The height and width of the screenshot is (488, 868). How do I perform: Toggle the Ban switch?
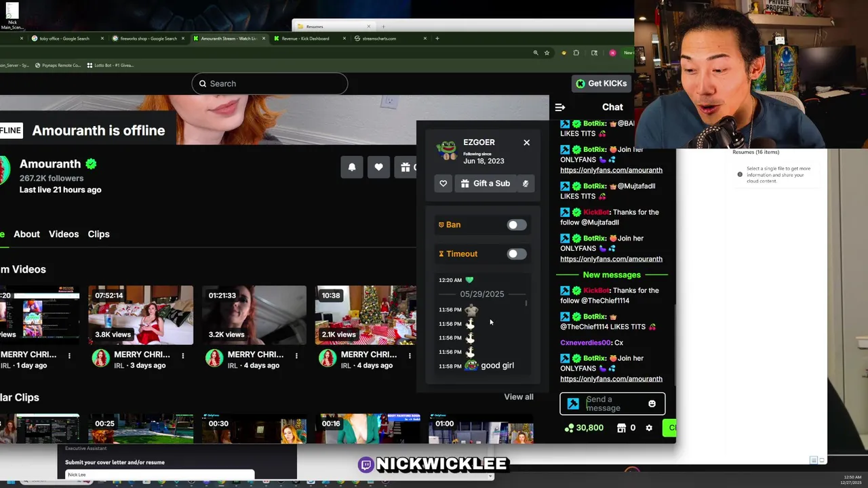pyautogui.click(x=517, y=225)
